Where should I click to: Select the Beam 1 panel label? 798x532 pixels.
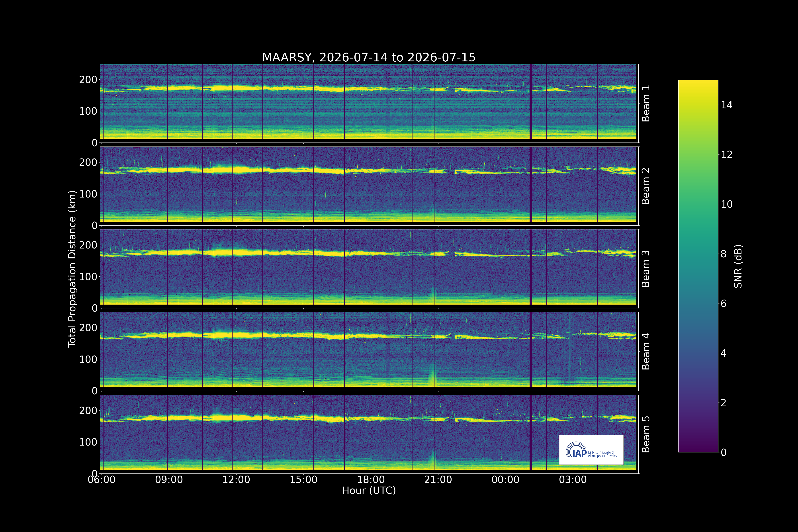(x=646, y=104)
